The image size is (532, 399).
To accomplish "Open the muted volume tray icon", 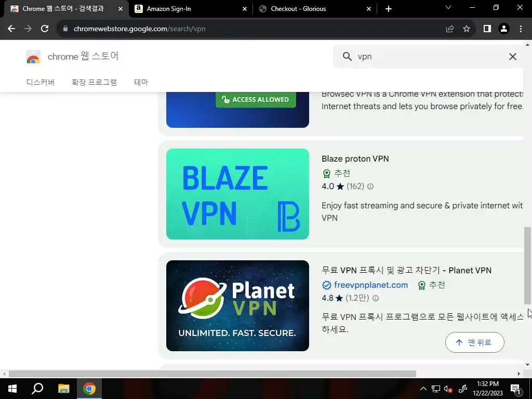I will [448, 389].
